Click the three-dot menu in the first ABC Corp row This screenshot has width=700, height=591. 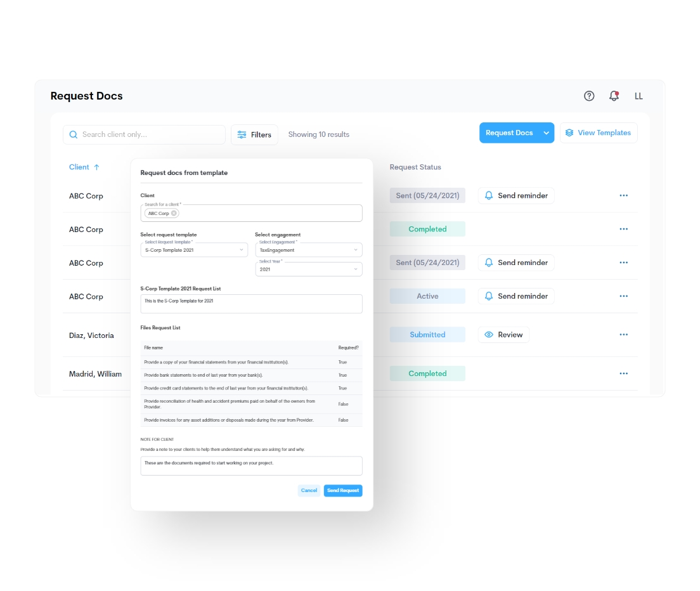click(x=623, y=195)
